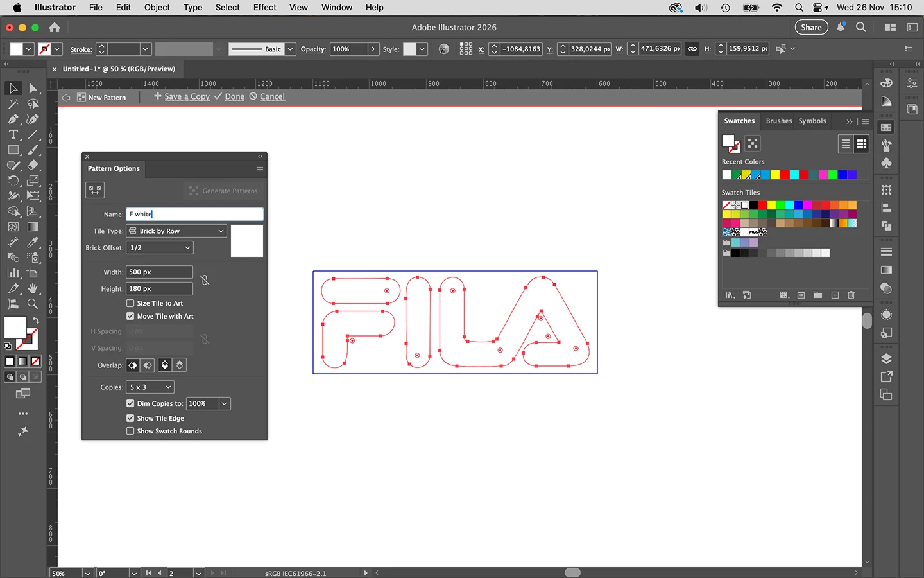Open the Tile Type dropdown

point(176,231)
